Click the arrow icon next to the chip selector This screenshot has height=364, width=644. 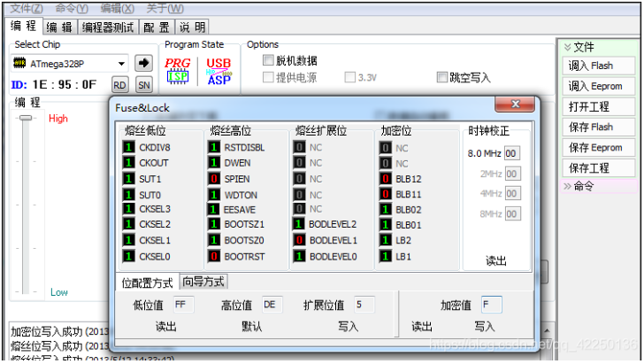point(143,63)
